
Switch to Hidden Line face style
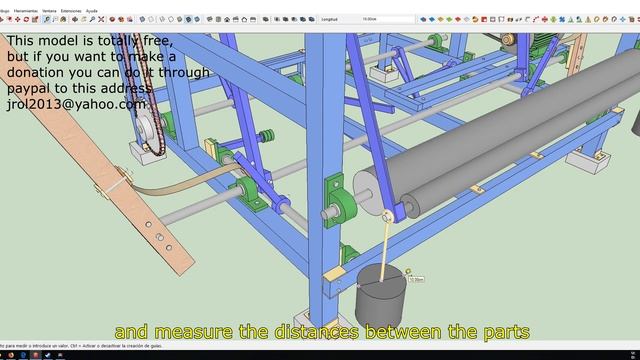[x=171, y=19]
